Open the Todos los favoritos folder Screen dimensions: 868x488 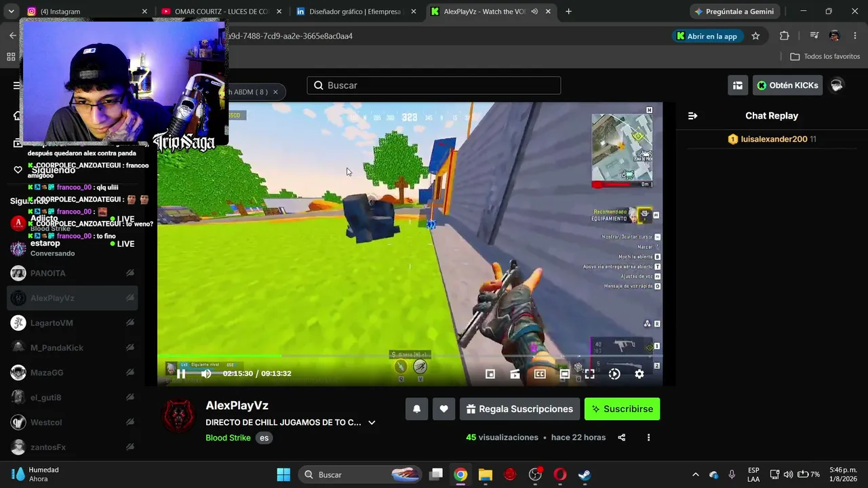825,56
